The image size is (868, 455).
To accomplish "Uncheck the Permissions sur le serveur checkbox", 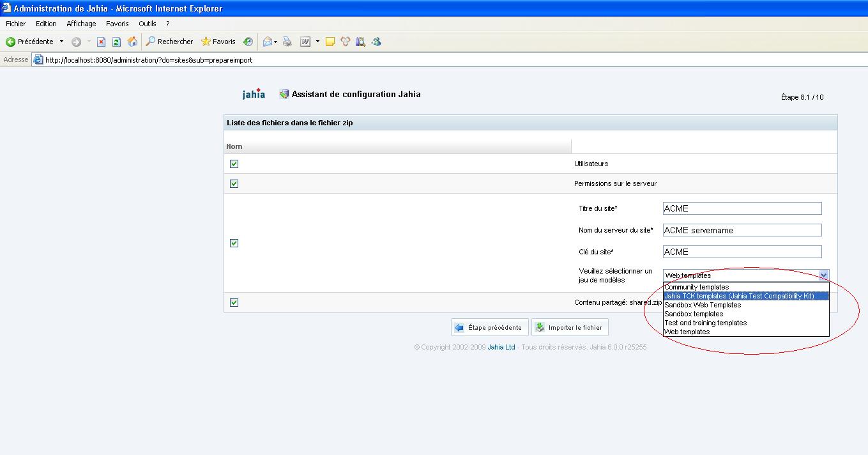I will (x=234, y=183).
